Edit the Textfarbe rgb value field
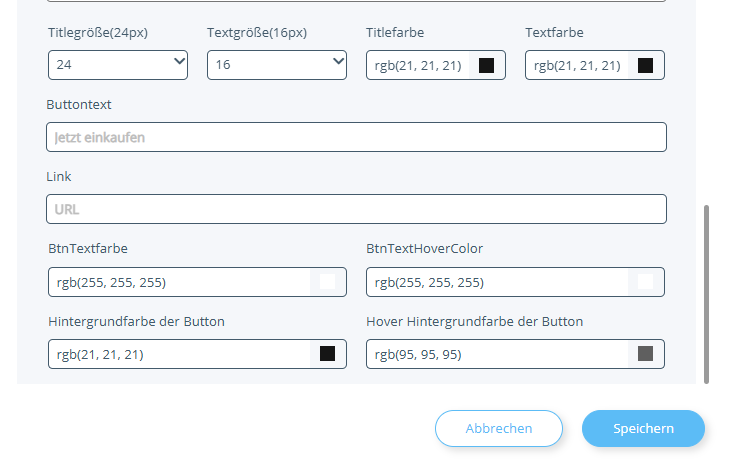The width and height of the screenshot is (730, 469). (x=578, y=66)
